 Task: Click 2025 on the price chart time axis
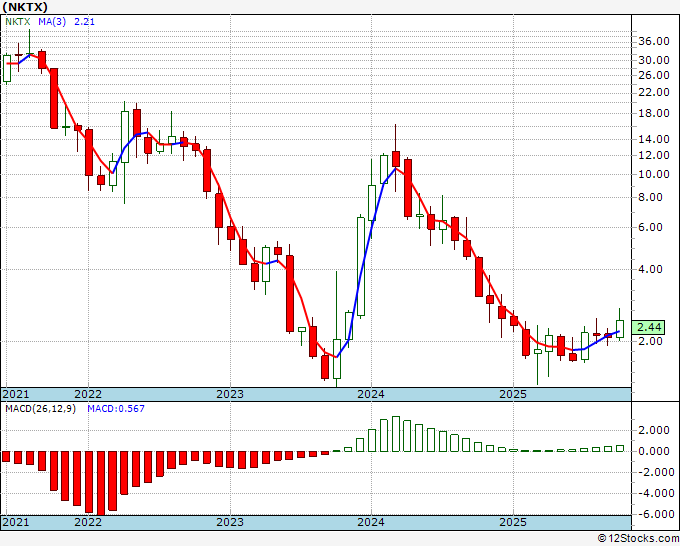pyautogui.click(x=513, y=394)
